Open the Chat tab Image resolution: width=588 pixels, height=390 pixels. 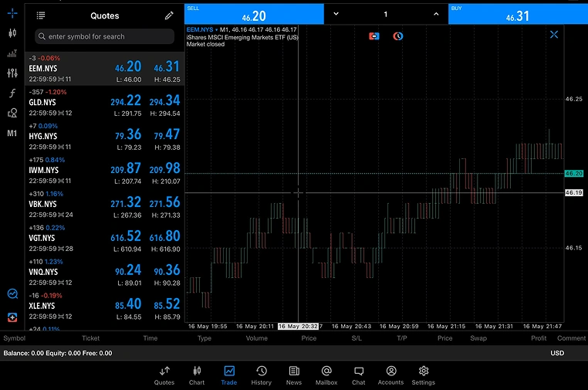click(359, 376)
